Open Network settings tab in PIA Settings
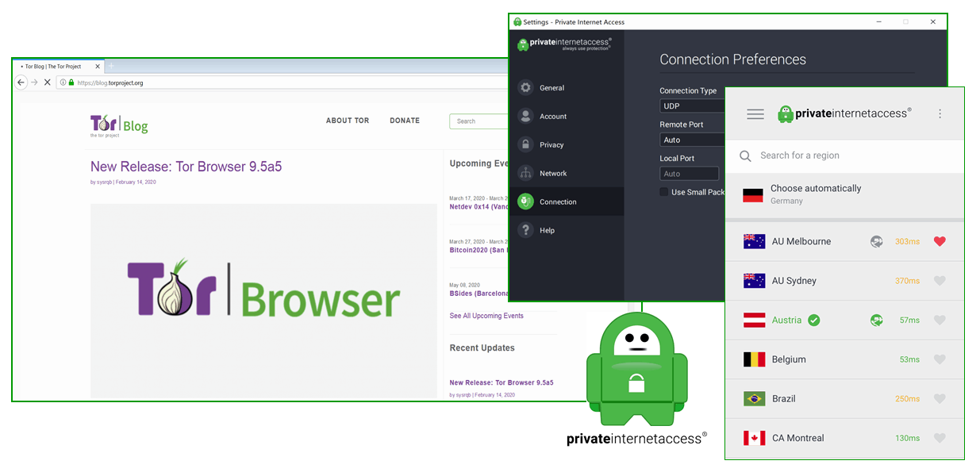The width and height of the screenshot is (980, 476). [x=566, y=174]
